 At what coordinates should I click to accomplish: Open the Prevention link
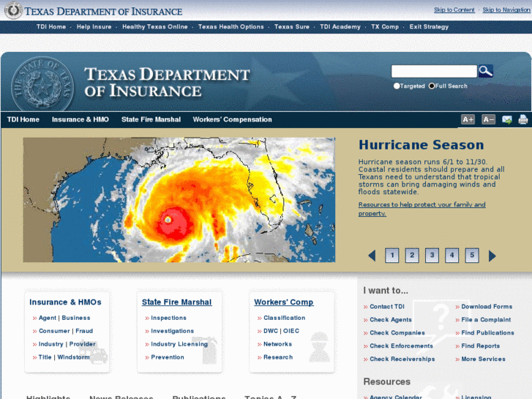pos(168,357)
